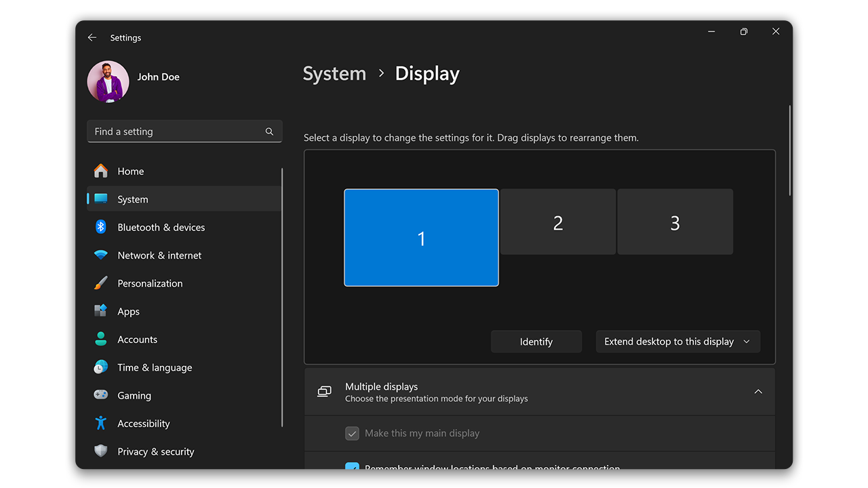Screen dimensions: 868x488
Task: Toggle Remember window locations checkbox
Action: (352, 466)
